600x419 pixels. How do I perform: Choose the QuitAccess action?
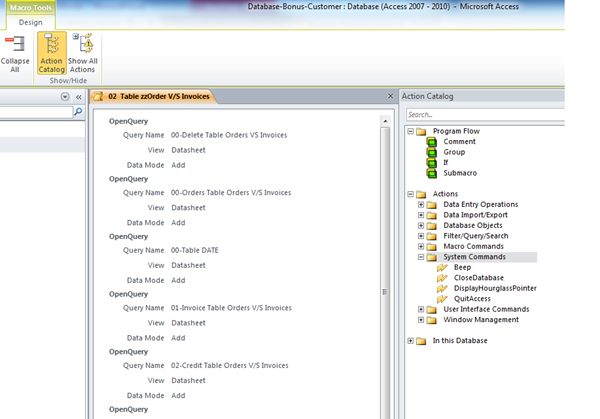tap(474, 299)
